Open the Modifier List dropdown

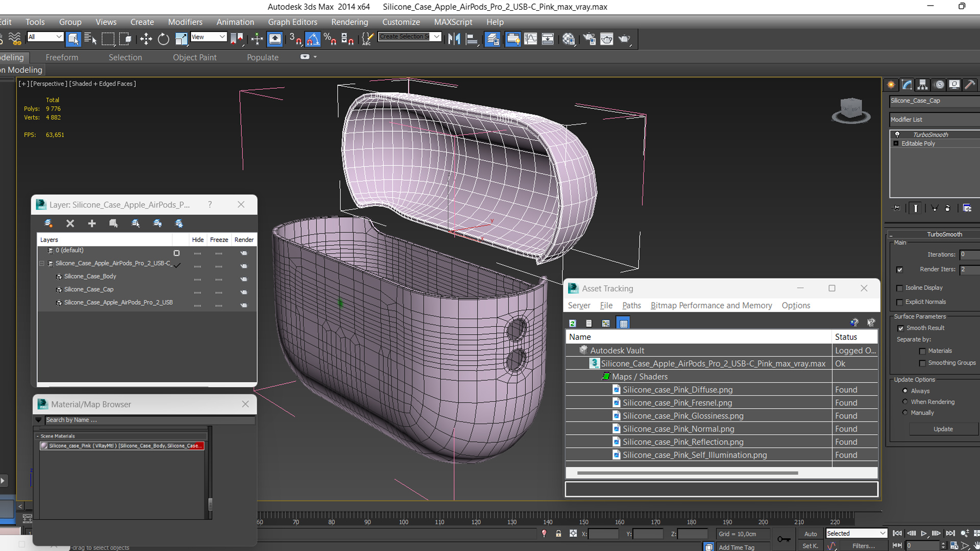click(x=934, y=119)
